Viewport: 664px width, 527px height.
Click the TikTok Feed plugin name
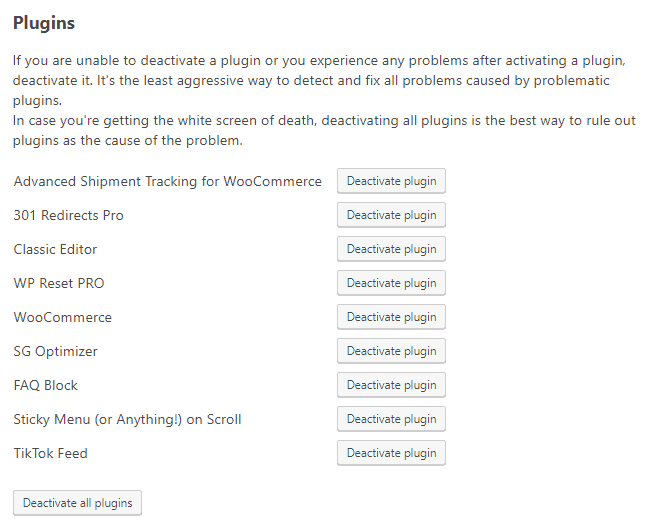coord(51,453)
